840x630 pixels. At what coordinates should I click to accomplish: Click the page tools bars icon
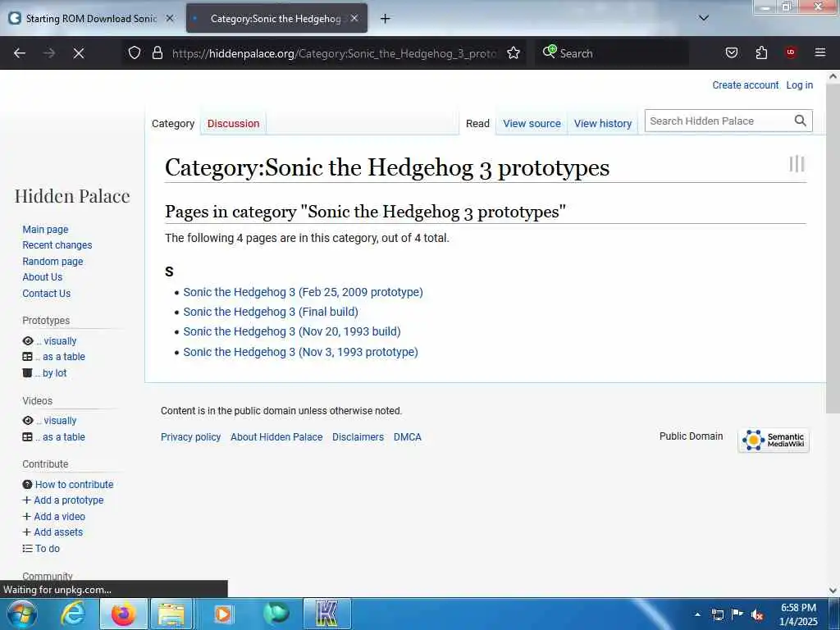(x=797, y=163)
